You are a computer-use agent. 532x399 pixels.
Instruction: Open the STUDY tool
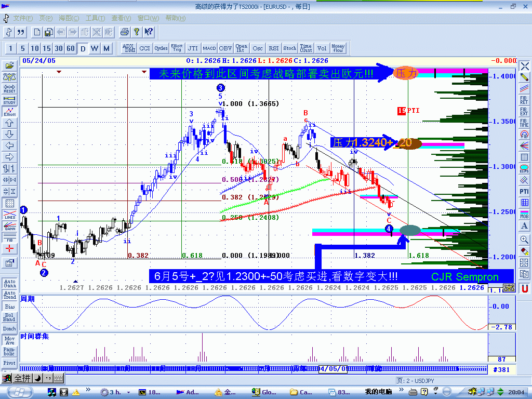(9, 100)
